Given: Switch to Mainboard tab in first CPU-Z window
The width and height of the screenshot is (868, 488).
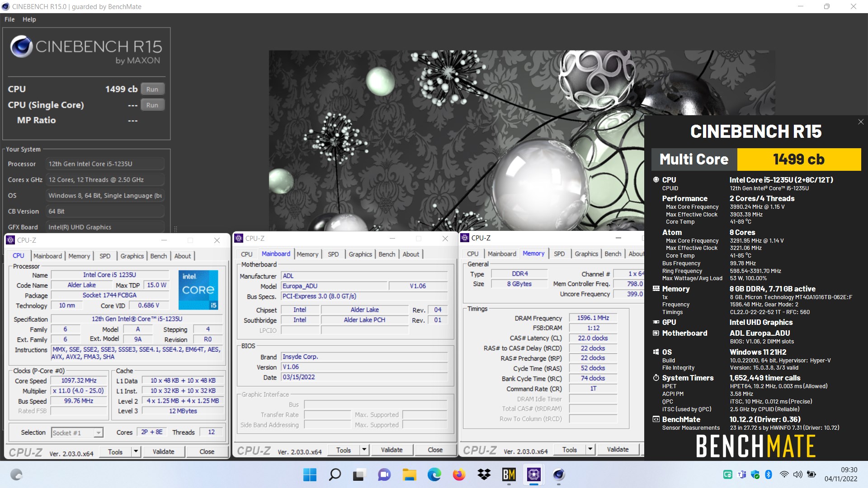Looking at the screenshot, I should coord(47,256).
